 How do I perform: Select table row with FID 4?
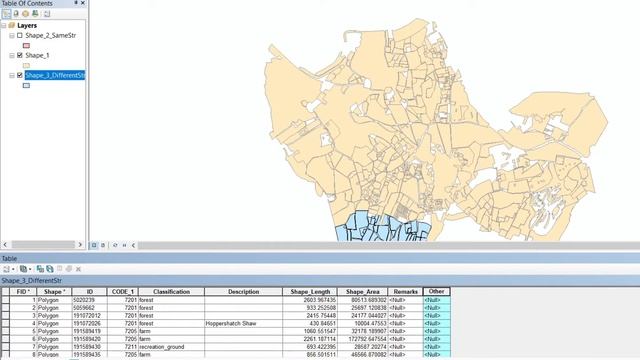tap(5, 323)
